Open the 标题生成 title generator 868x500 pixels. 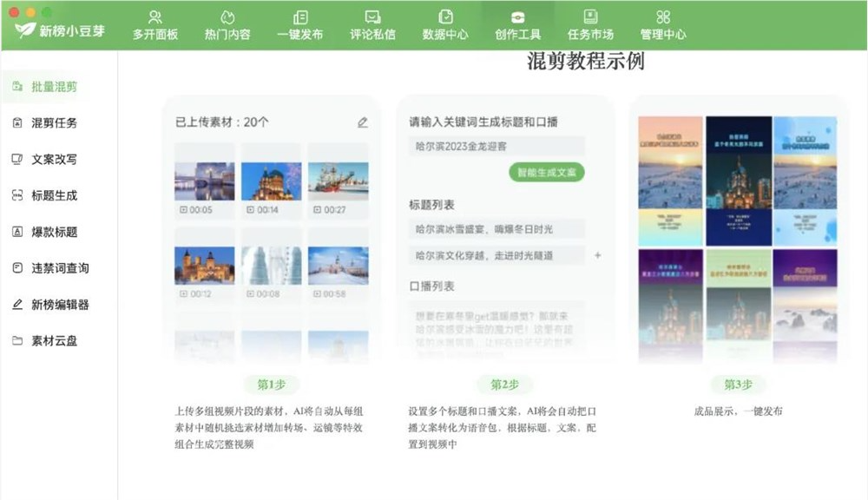click(x=55, y=195)
